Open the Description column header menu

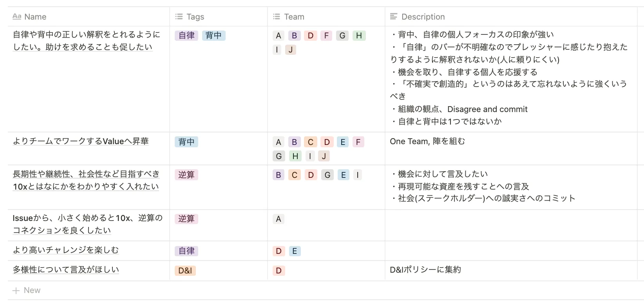[x=423, y=17]
